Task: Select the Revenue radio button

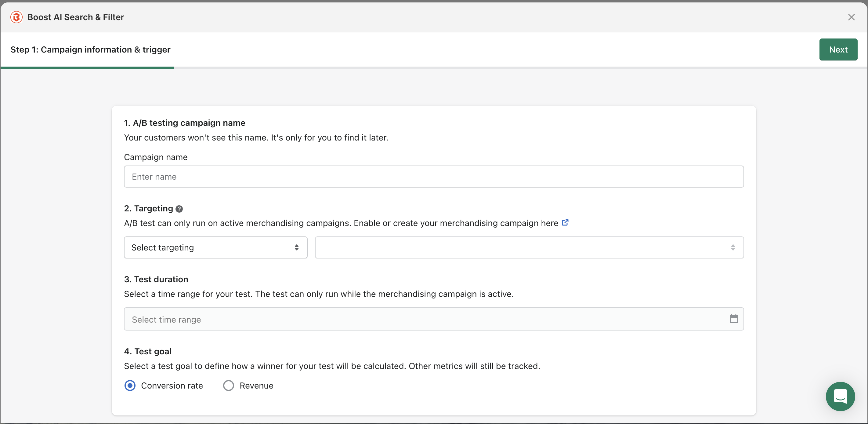Action: pyautogui.click(x=229, y=385)
